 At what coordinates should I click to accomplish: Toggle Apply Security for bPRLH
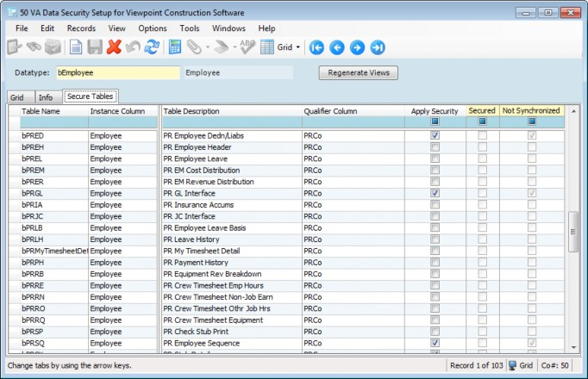(x=435, y=239)
